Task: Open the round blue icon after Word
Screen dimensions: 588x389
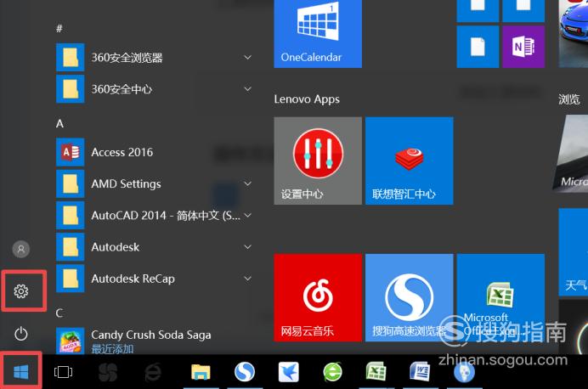Action: (464, 373)
